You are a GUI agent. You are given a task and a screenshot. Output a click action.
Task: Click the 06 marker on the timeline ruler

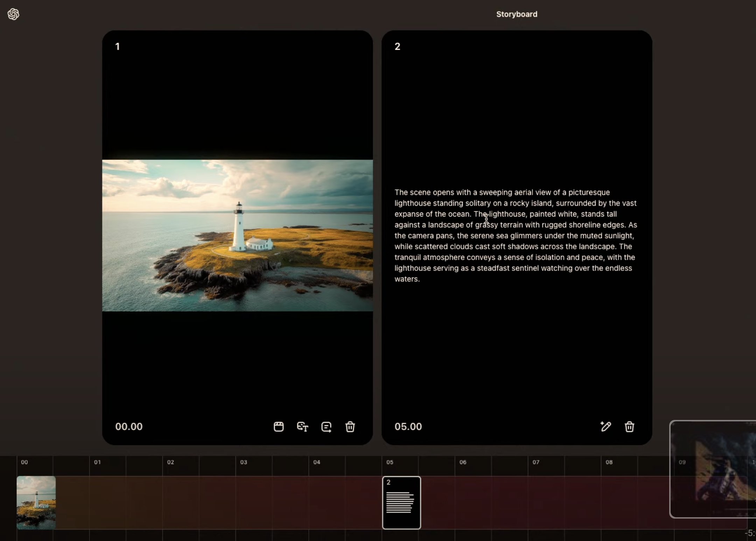click(x=463, y=462)
